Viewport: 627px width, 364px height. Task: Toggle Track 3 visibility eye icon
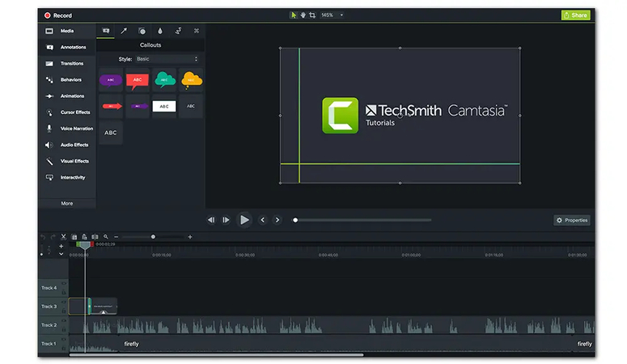64,302
